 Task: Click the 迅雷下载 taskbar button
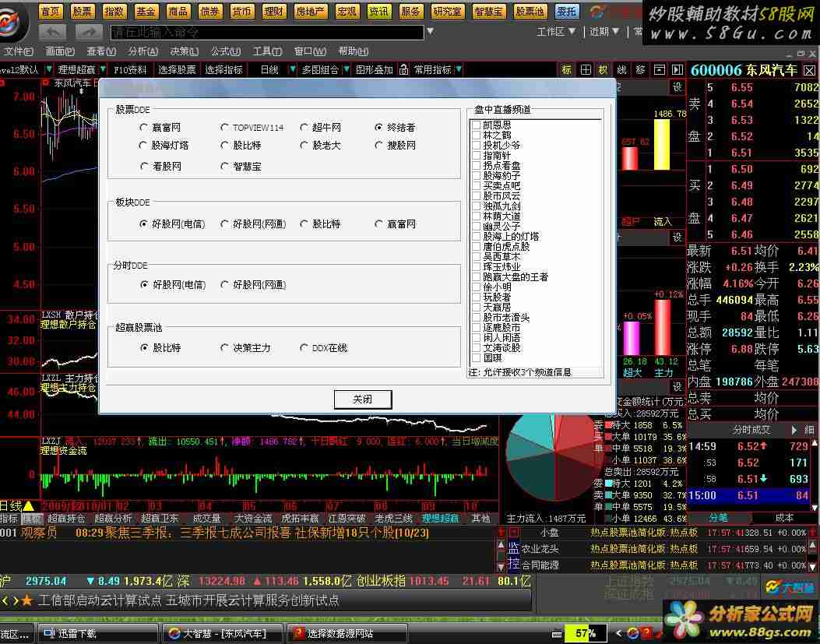97,634
